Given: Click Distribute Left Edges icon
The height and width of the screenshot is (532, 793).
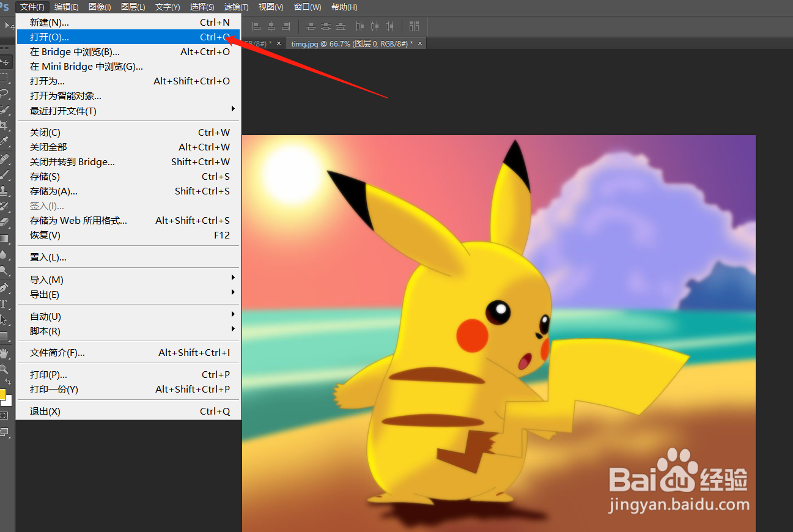Looking at the screenshot, I should tap(360, 26).
